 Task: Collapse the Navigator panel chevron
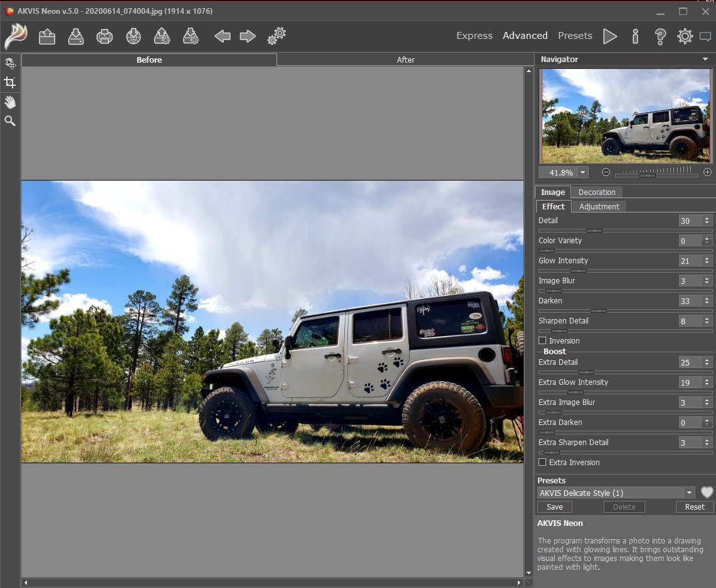coord(705,59)
